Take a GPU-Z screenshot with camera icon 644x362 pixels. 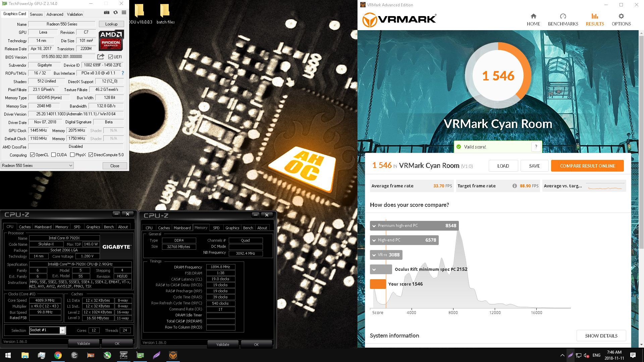tap(107, 13)
